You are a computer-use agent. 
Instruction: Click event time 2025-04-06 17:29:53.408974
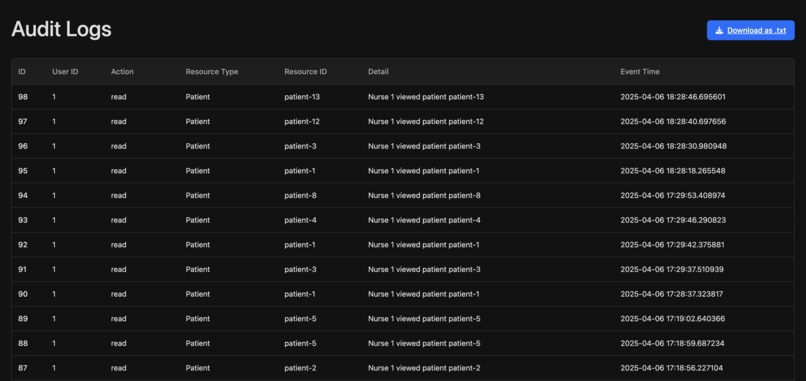673,195
